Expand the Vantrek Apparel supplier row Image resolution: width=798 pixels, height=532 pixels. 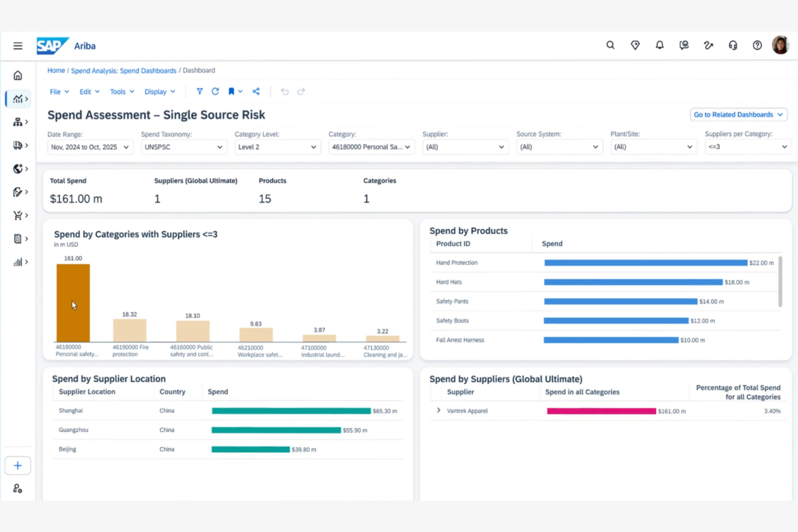pyautogui.click(x=438, y=410)
